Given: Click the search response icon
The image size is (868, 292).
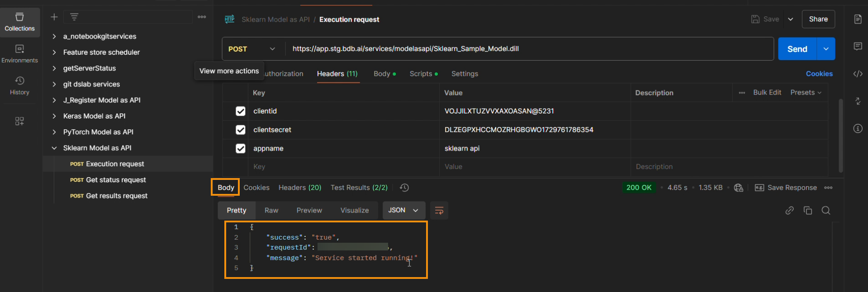Looking at the screenshot, I should [826, 211].
